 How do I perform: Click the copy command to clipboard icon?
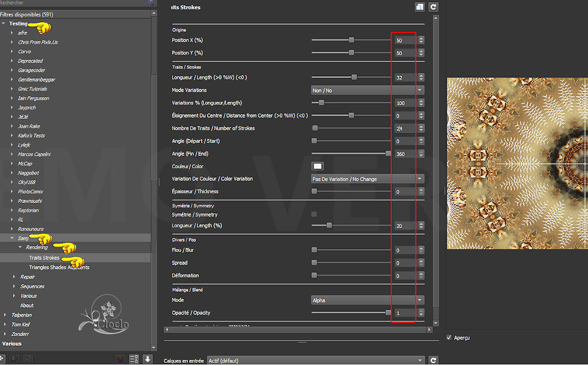pos(420,7)
